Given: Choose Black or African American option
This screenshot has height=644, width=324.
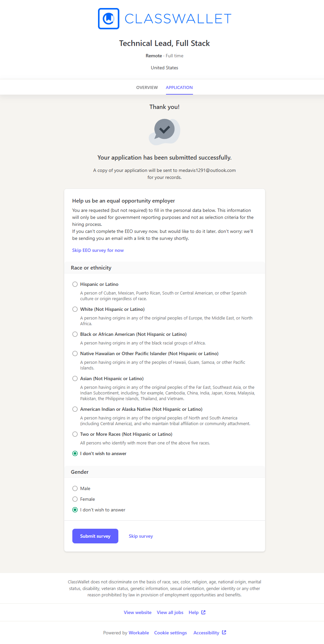Looking at the screenshot, I should coord(75,334).
